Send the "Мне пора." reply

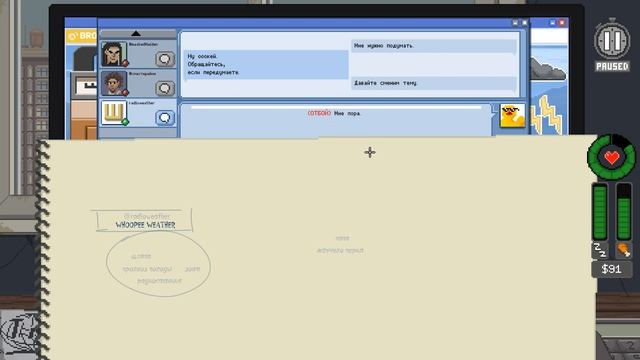coord(335,113)
